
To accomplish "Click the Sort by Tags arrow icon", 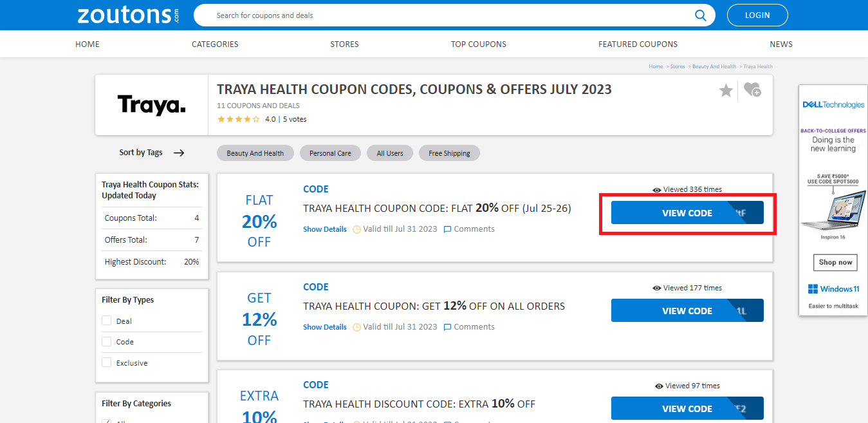I will 179,153.
